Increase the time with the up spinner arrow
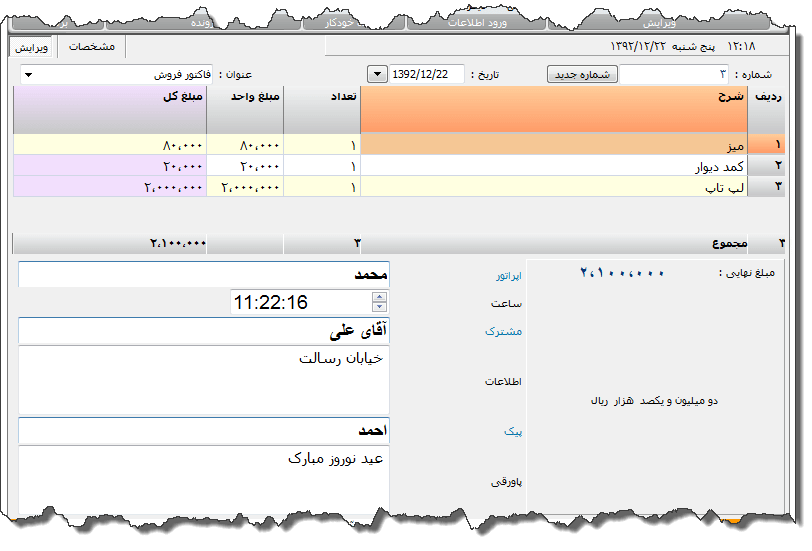 click(x=379, y=297)
